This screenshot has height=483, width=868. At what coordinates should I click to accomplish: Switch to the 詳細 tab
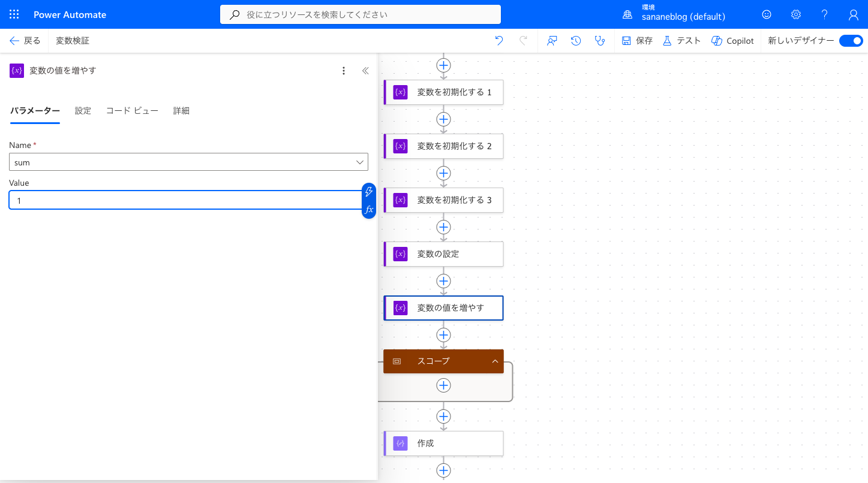tap(181, 111)
